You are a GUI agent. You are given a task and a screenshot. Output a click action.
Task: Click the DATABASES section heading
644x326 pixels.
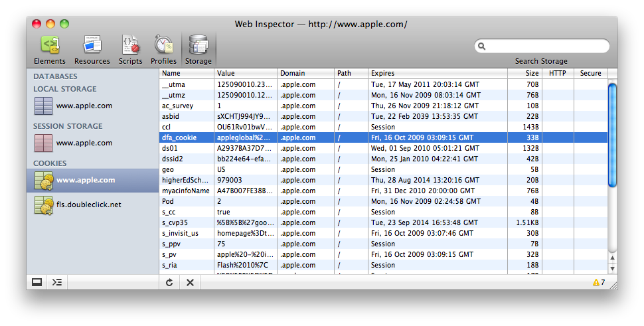point(55,76)
